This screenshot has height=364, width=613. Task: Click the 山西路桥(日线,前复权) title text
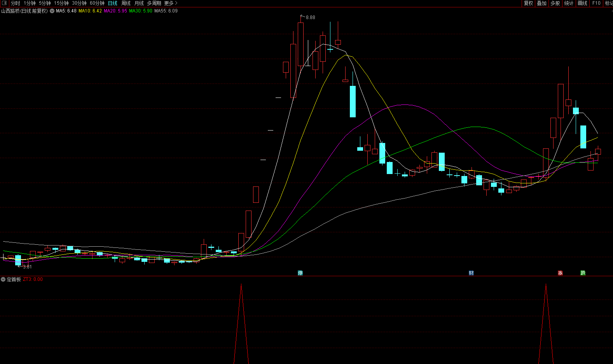tap(24, 11)
